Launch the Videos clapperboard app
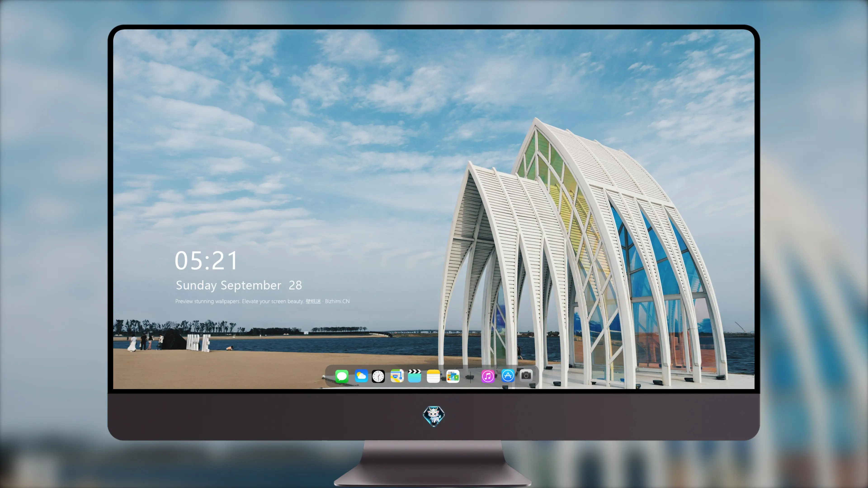 [415, 376]
